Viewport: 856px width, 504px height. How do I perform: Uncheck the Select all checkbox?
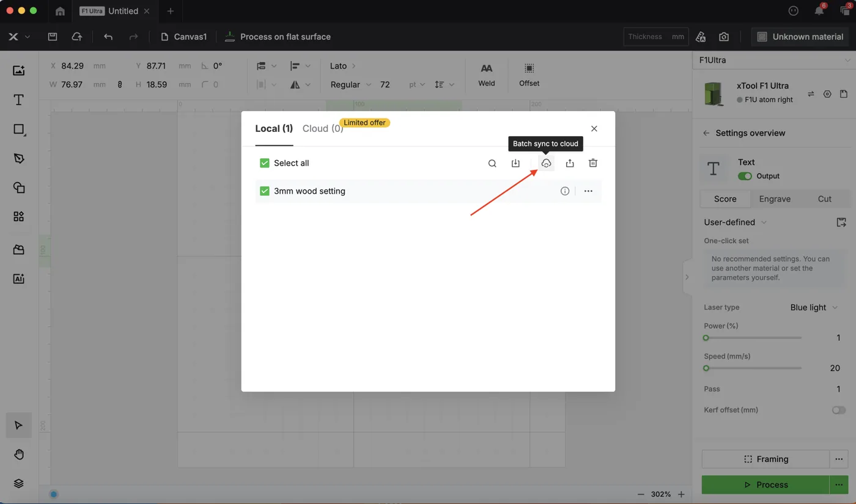click(x=265, y=163)
